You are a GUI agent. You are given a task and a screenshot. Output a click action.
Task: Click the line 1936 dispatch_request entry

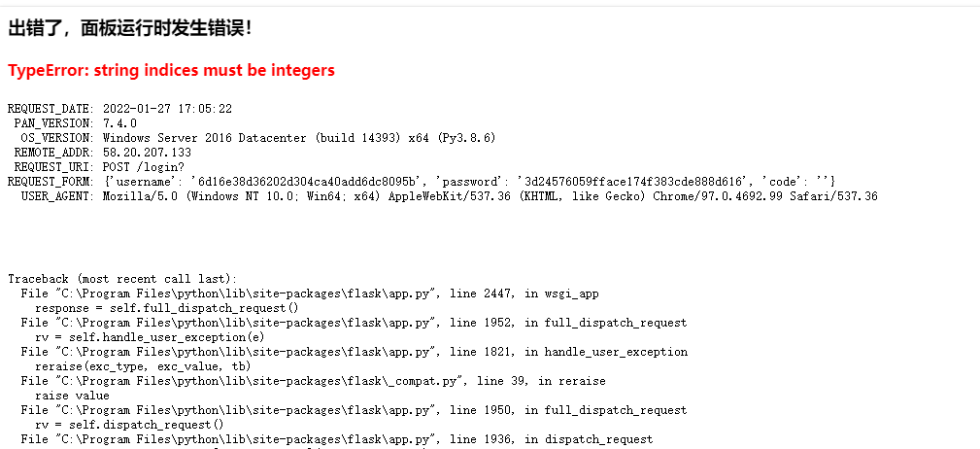point(337,439)
